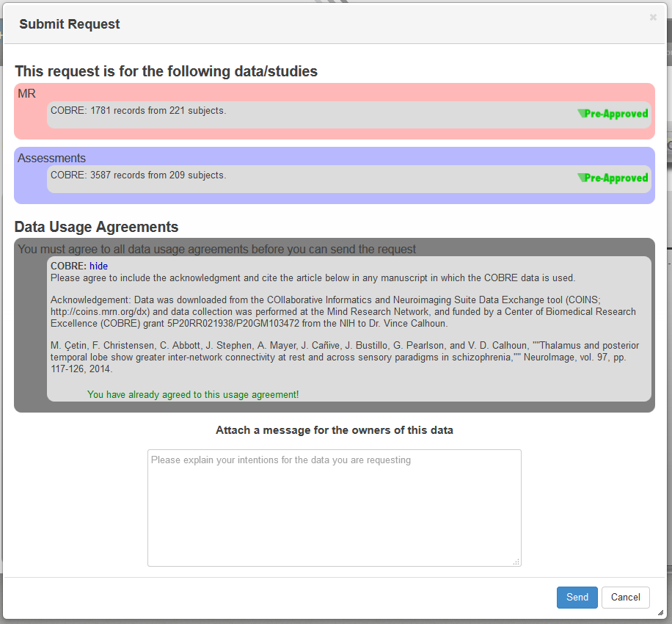Click the resize handle of the message textarea
This screenshot has width=672, height=624.
(517, 562)
